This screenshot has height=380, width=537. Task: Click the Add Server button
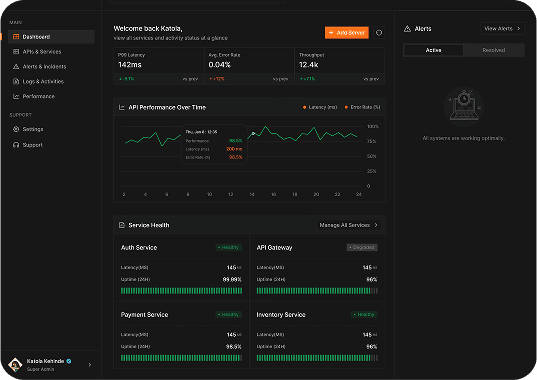pyautogui.click(x=347, y=33)
